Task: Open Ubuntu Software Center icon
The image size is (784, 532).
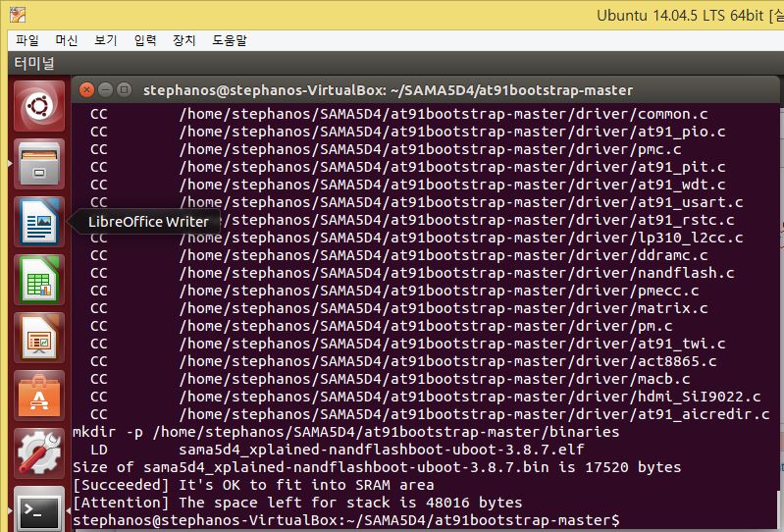Action: [39, 395]
